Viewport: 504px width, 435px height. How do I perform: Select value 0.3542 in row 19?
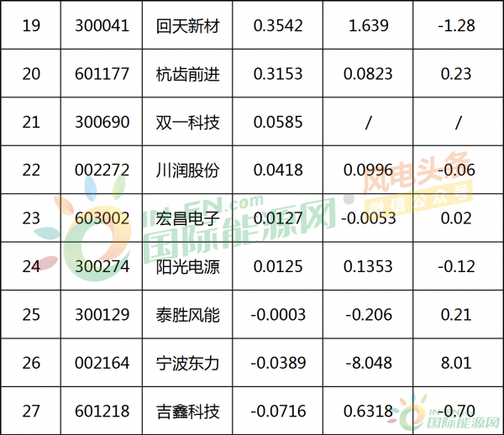pyautogui.click(x=278, y=26)
